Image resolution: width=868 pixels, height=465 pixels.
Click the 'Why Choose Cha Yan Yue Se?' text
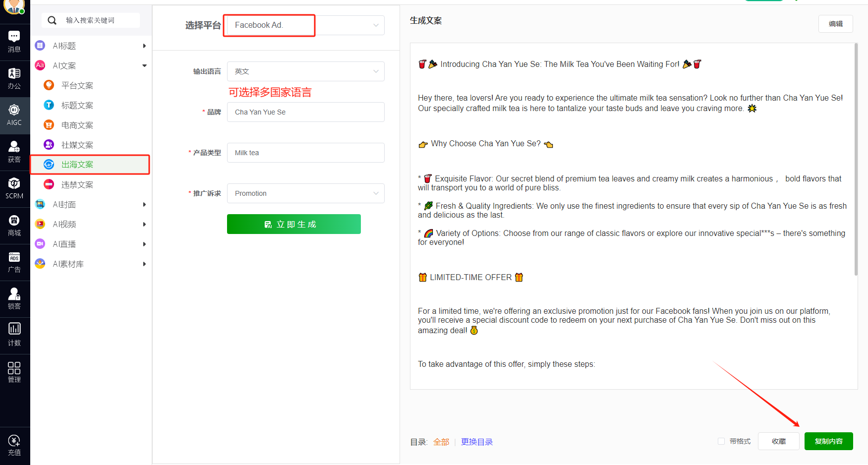(x=486, y=144)
